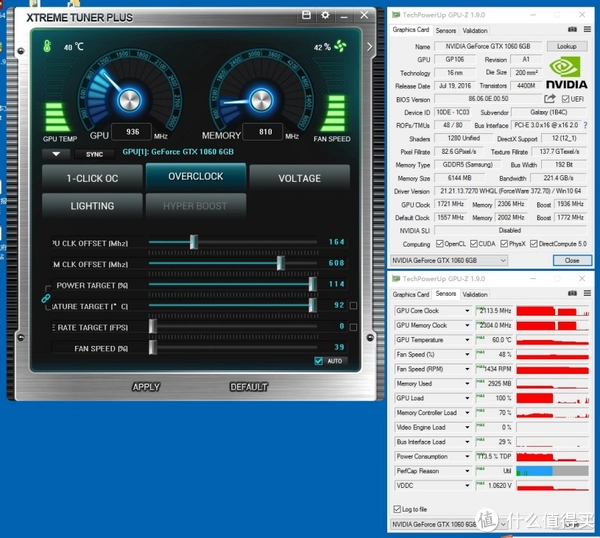Click the link icon between power and temperature
The image size is (600, 538).
(46, 298)
